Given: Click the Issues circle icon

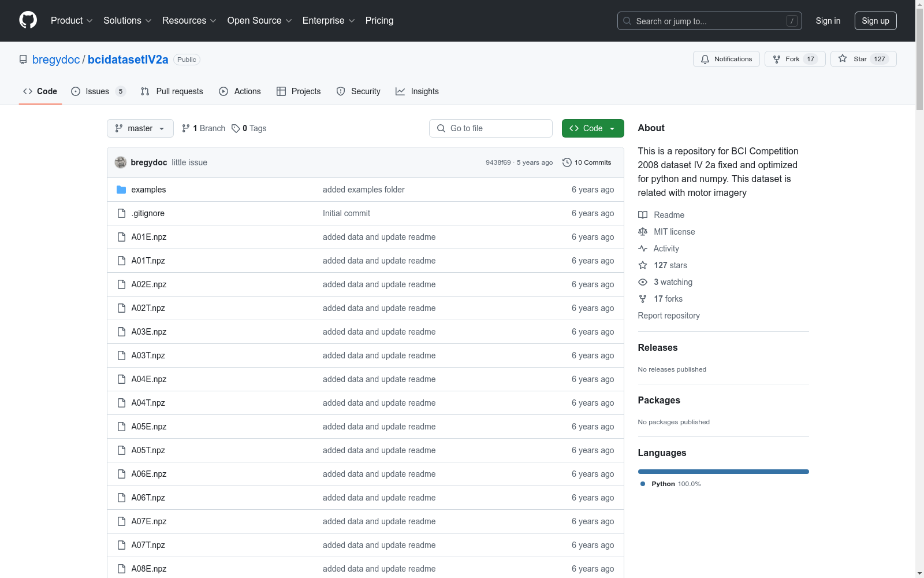Looking at the screenshot, I should (x=76, y=91).
